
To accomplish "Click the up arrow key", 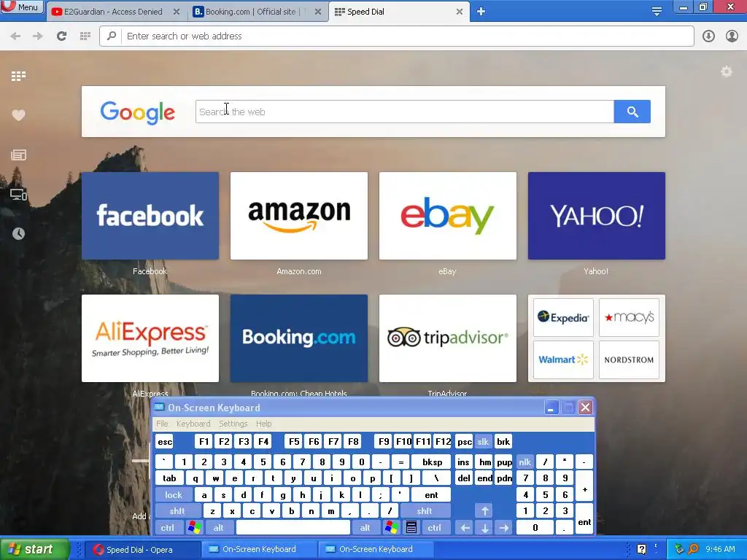I will 484,511.
